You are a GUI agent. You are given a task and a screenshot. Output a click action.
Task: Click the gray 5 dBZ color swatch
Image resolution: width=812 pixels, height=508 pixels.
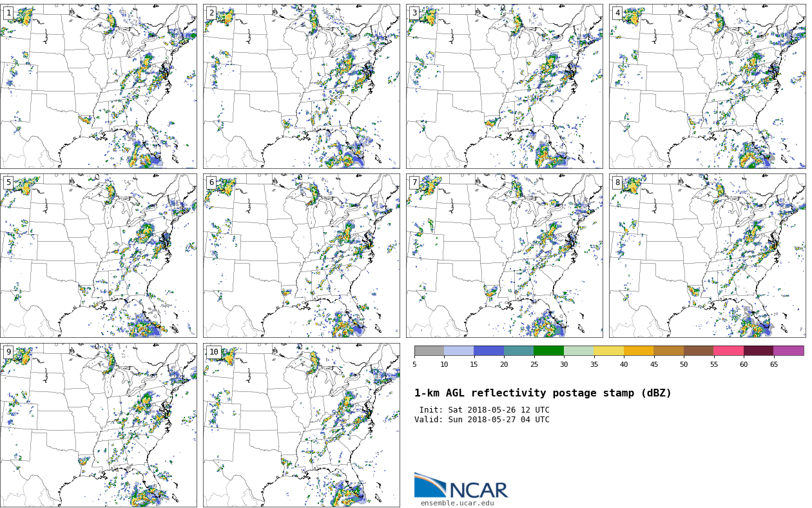tap(429, 351)
